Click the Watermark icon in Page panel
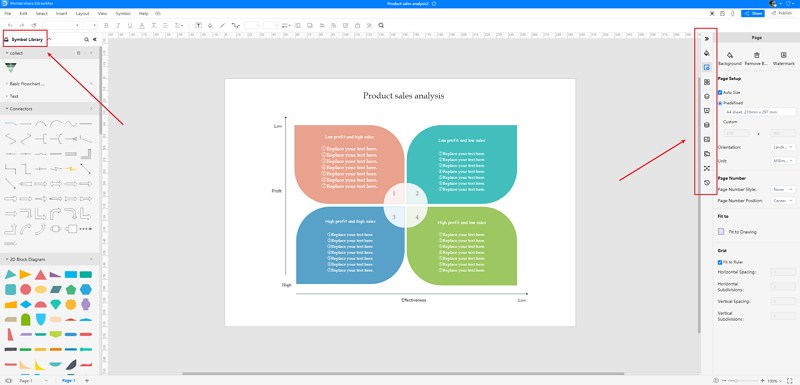Viewport: 800px width, 385px height. coord(783,55)
